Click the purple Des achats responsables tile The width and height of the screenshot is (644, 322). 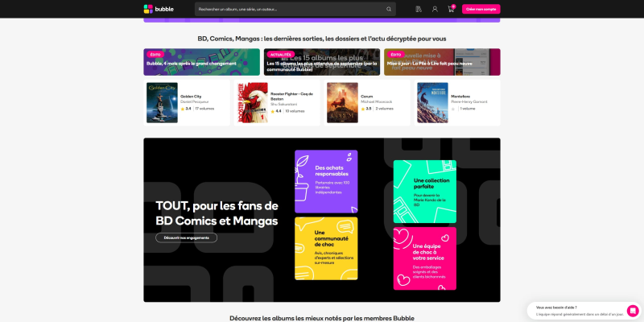[326, 182]
